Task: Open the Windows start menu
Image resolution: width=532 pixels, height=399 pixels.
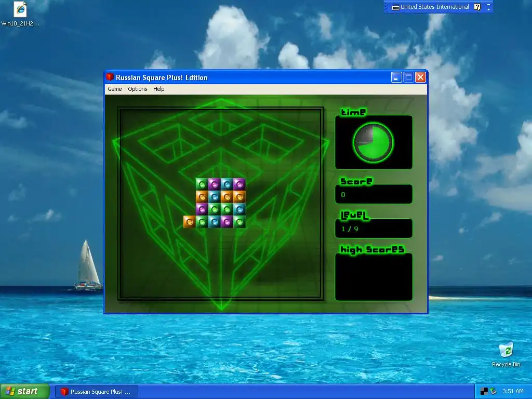Action: point(25,391)
